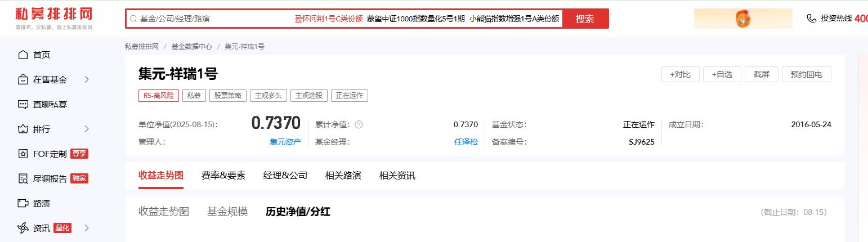Screen dimensions: 868x242
Task: Click the home icon in sidebar
Action: click(x=23, y=55)
